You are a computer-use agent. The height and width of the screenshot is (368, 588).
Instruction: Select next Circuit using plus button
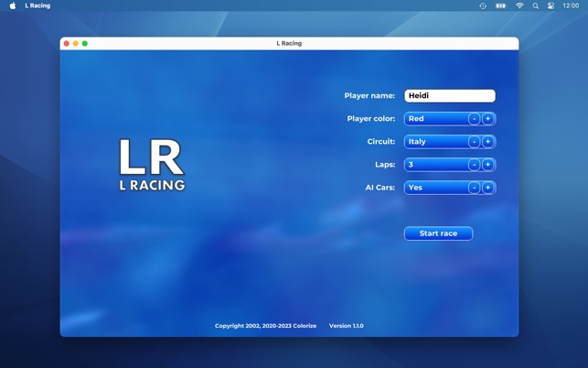(x=487, y=142)
